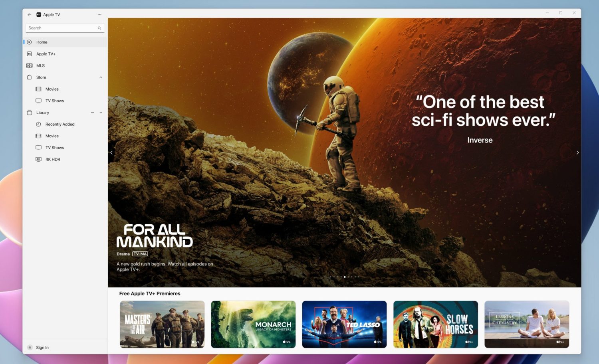Open the more options menu beside Apple TV

[100, 15]
